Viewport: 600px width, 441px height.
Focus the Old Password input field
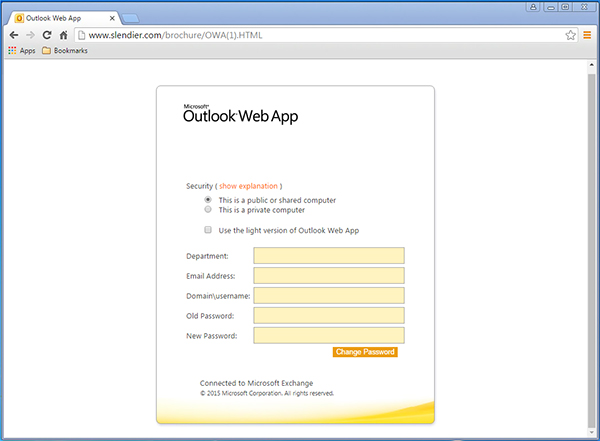pos(329,315)
